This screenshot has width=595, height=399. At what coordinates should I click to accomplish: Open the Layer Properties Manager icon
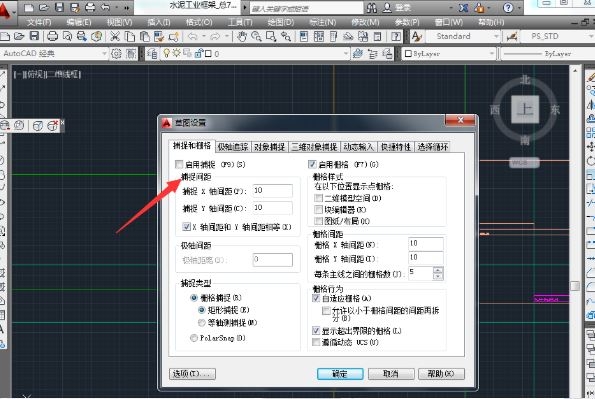point(152,54)
